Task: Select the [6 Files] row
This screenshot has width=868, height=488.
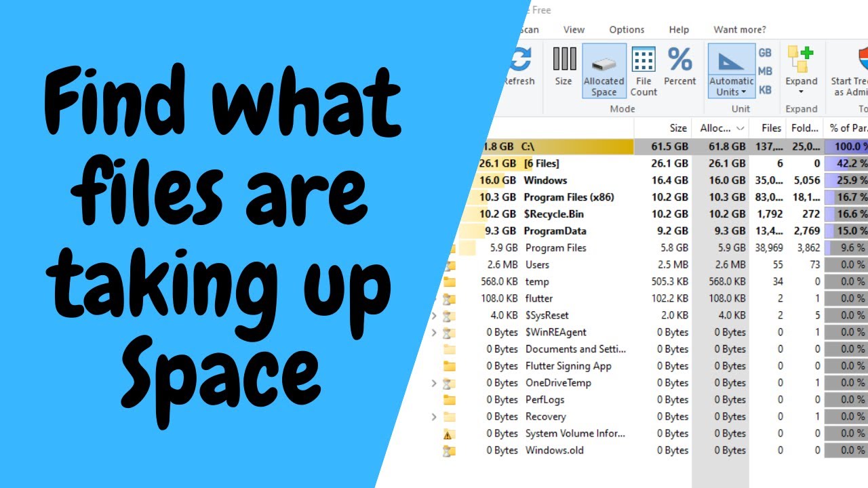Action: pyautogui.click(x=672, y=163)
